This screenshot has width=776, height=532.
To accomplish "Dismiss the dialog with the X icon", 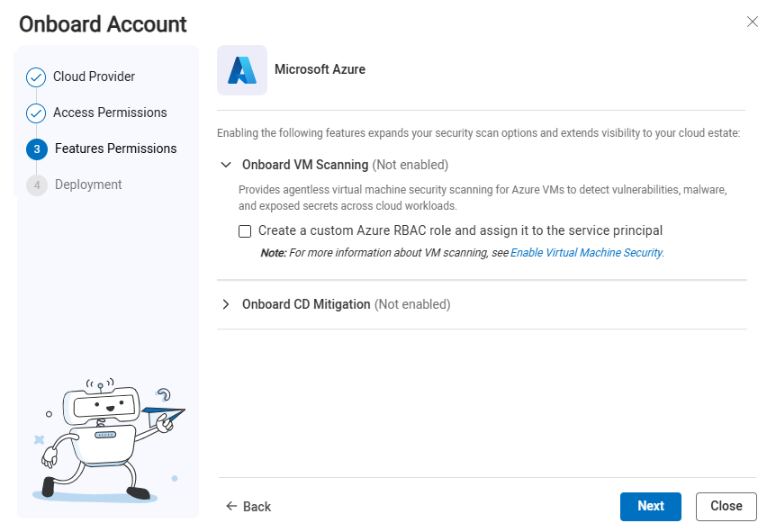I will coord(753,23).
